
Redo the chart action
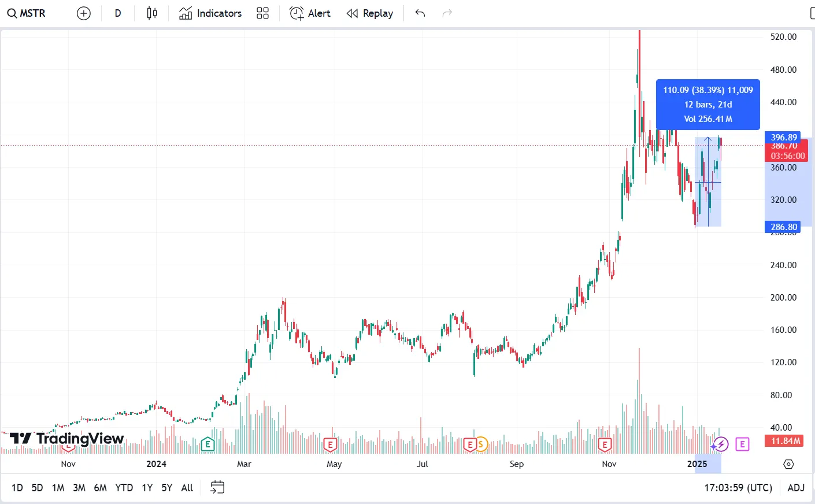pos(447,13)
